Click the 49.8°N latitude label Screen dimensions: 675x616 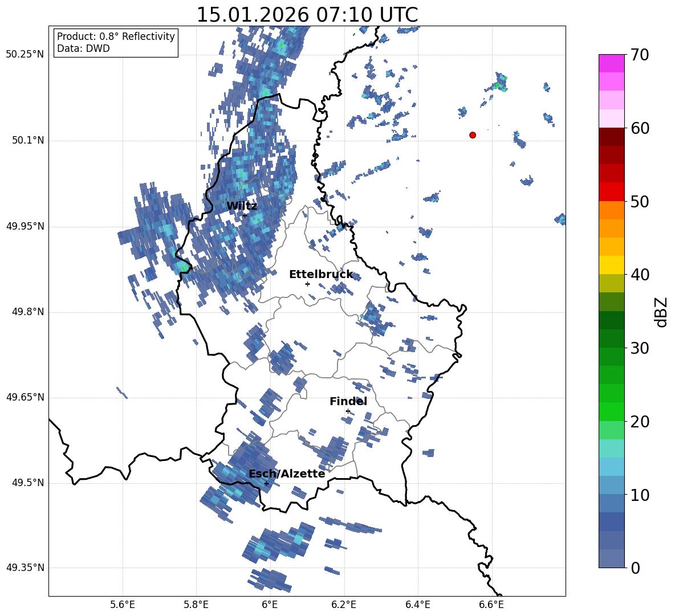coord(28,312)
